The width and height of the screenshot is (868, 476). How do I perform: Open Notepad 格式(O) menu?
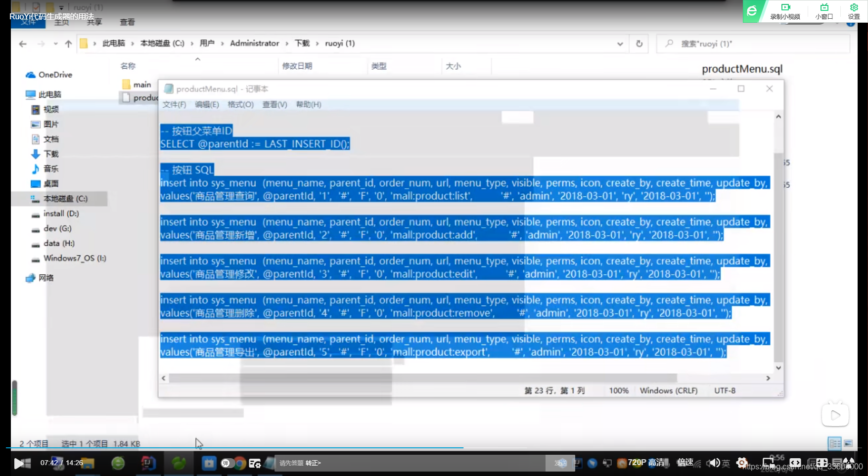pyautogui.click(x=240, y=104)
